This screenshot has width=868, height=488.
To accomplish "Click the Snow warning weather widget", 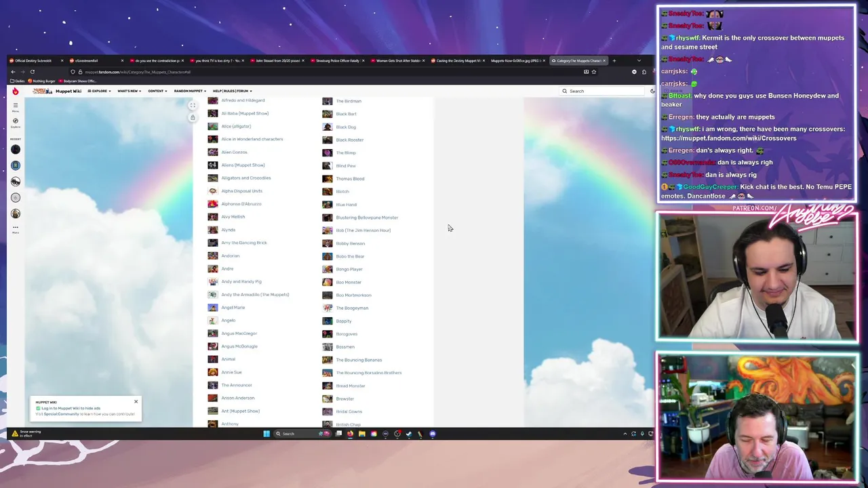I will point(25,433).
